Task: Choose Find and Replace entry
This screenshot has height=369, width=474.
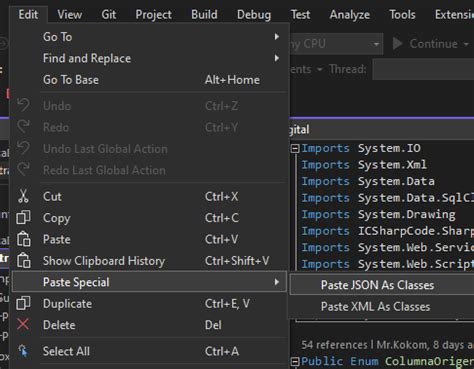Action: [x=149, y=58]
